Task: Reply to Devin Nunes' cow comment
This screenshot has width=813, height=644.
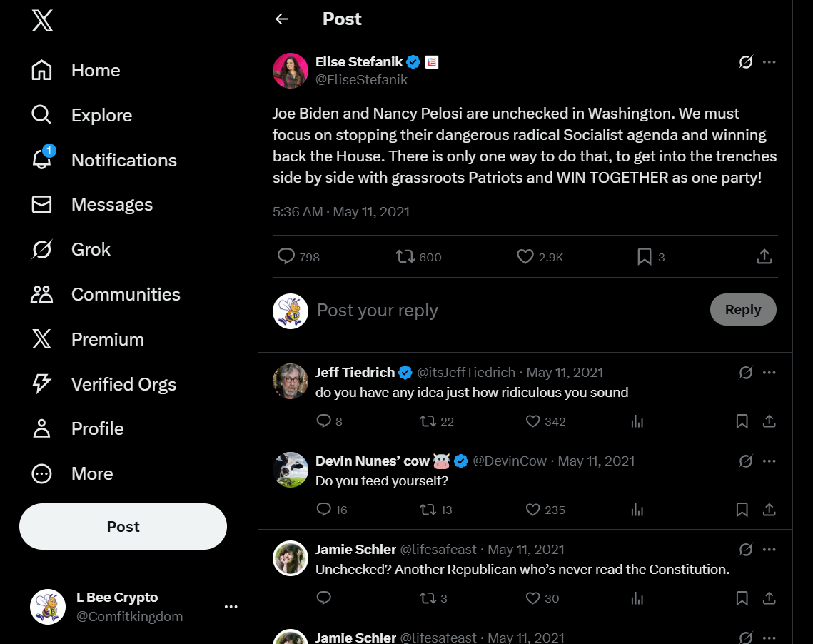Action: coord(324,510)
